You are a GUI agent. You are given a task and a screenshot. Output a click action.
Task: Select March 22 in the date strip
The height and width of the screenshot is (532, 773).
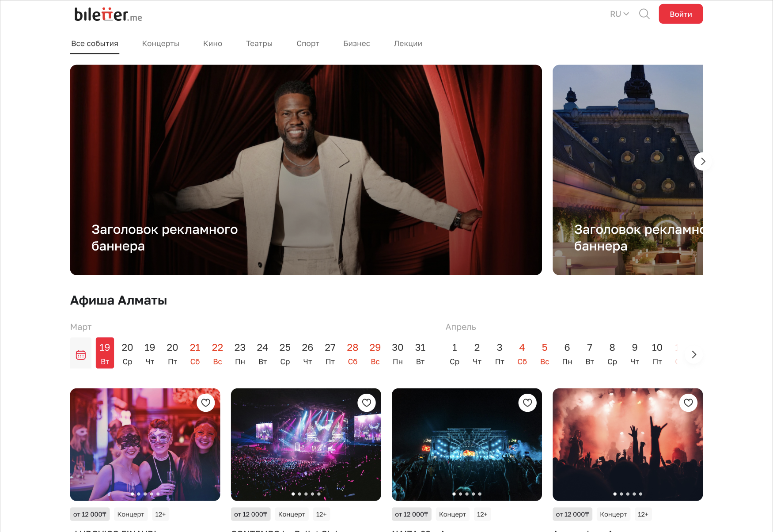[x=217, y=353]
